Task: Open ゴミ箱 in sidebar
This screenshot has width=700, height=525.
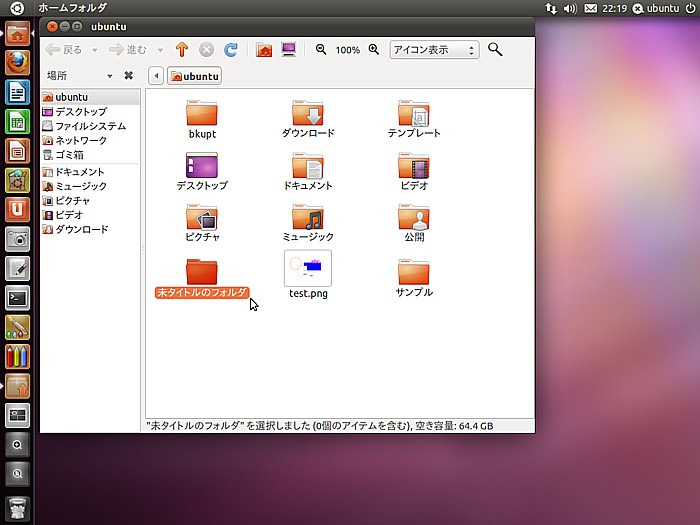Action: click(x=91, y=155)
